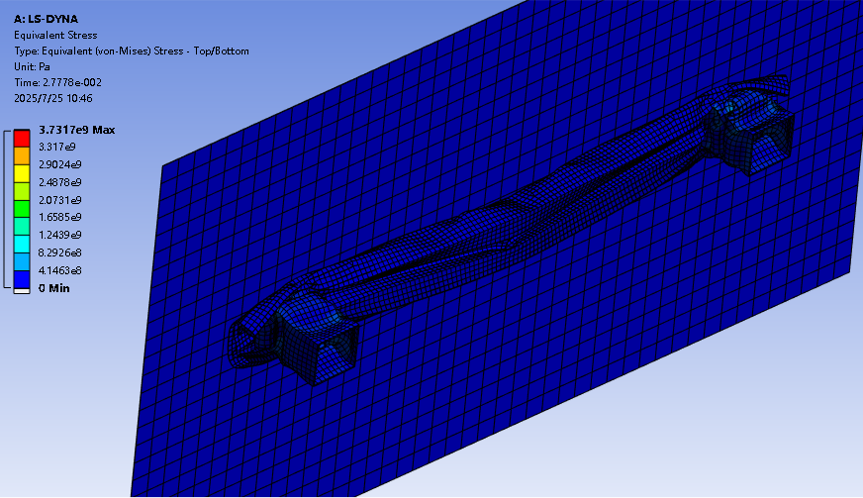Select the 2.4878e9 legend value
The width and height of the screenshot is (863, 498).
[x=60, y=182]
